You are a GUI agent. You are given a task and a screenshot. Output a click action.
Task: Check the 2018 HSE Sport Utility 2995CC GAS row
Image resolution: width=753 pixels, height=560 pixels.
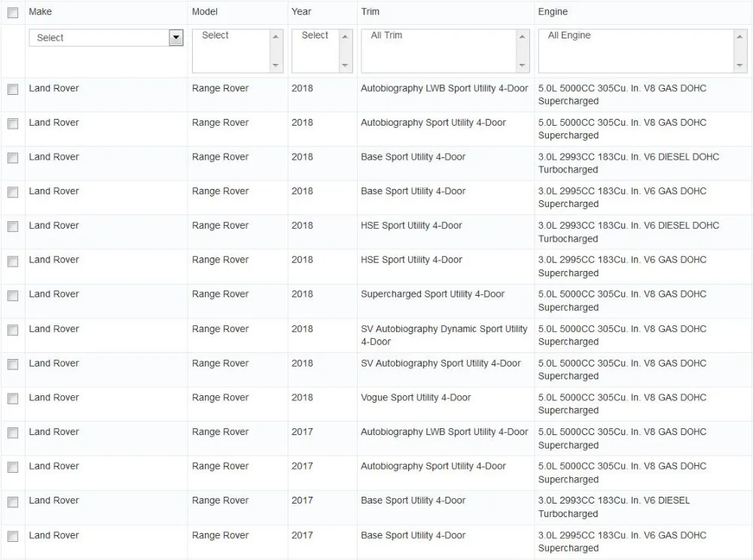click(13, 261)
